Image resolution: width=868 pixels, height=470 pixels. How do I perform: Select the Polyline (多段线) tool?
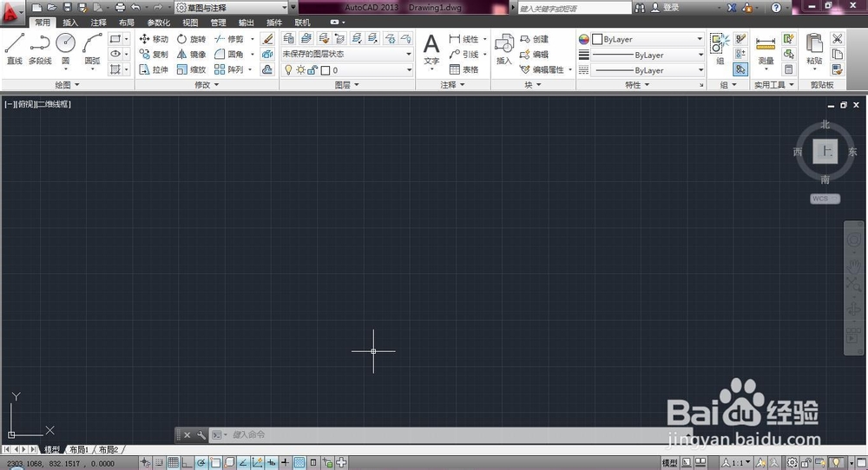40,49
